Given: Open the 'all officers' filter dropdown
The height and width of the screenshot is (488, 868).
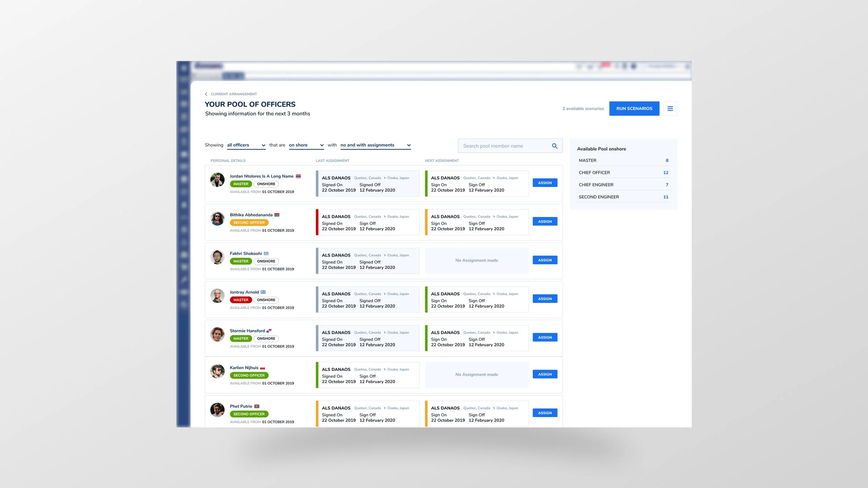Looking at the screenshot, I should [246, 145].
